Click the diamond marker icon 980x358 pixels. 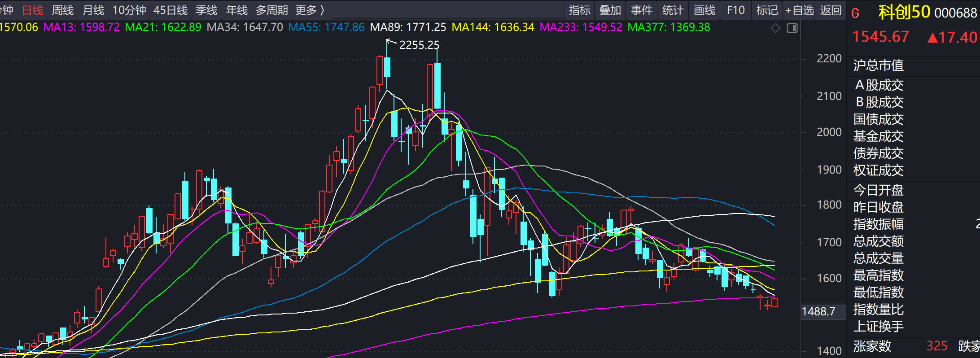coord(775,28)
